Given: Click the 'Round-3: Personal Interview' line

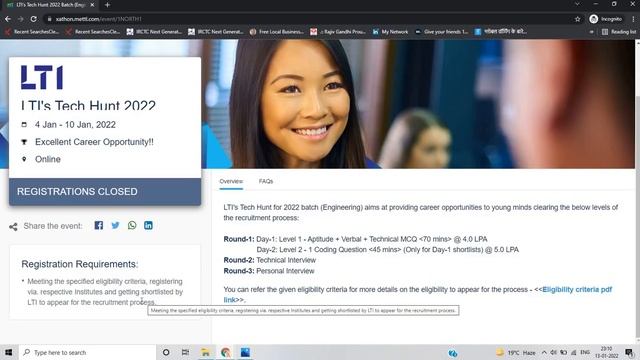Looking at the screenshot, I should (269, 271).
